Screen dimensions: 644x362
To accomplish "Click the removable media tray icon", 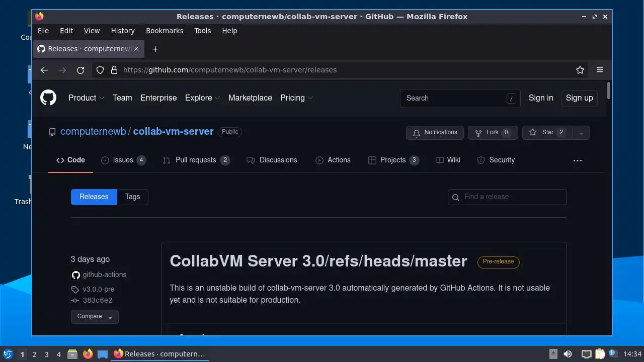I will pyautogui.click(x=553, y=354).
